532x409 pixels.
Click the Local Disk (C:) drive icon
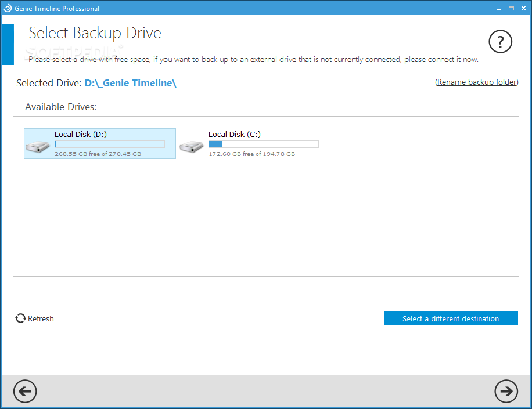[191, 147]
